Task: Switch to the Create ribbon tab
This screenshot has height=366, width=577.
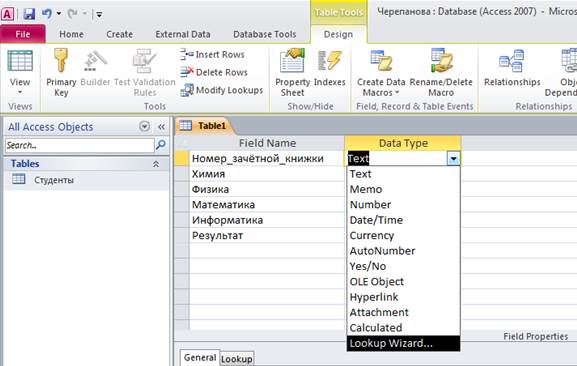Action: 119,34
